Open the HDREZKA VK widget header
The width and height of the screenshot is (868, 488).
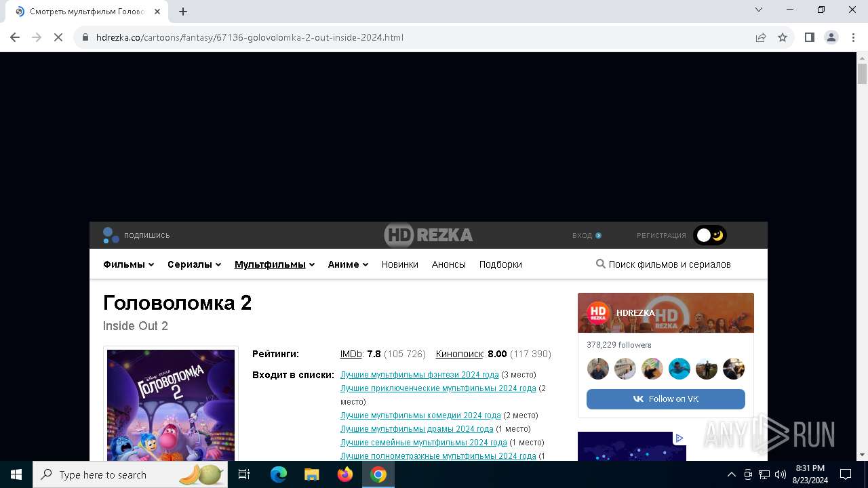coord(666,312)
